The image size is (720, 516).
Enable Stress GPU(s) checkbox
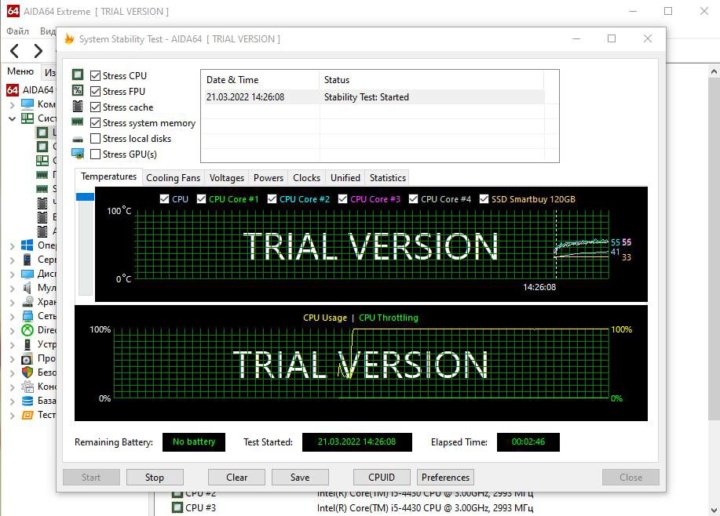pos(96,155)
